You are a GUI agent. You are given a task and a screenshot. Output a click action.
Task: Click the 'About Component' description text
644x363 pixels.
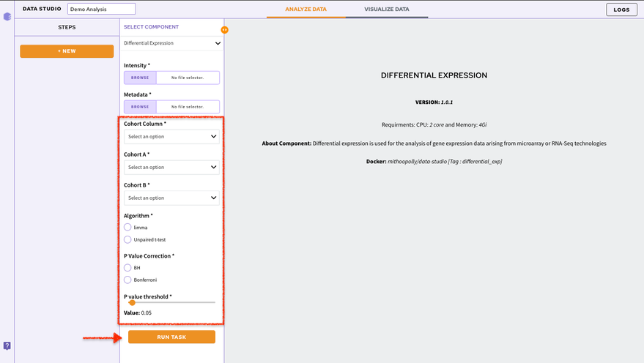(434, 143)
